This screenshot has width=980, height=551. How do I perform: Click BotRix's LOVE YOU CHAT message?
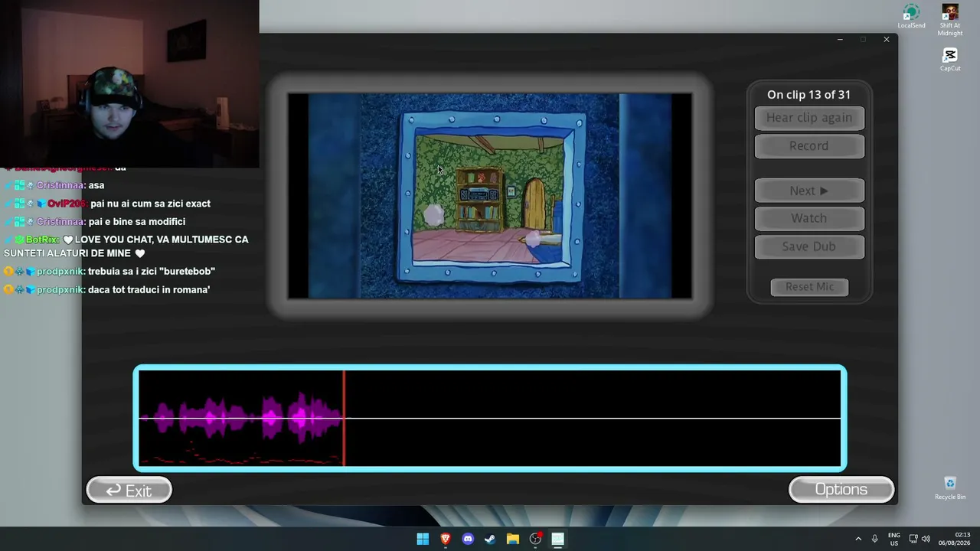126,246
